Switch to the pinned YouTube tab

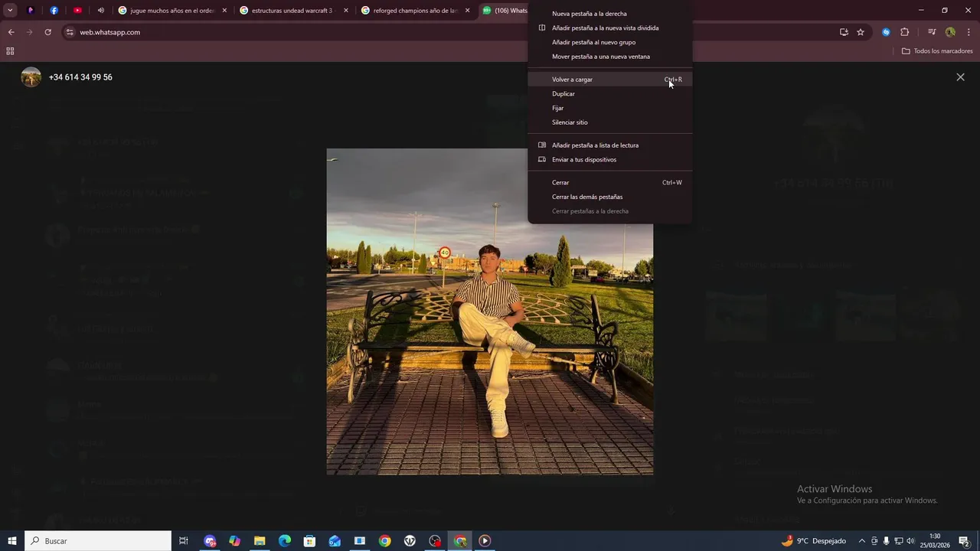coord(77,11)
